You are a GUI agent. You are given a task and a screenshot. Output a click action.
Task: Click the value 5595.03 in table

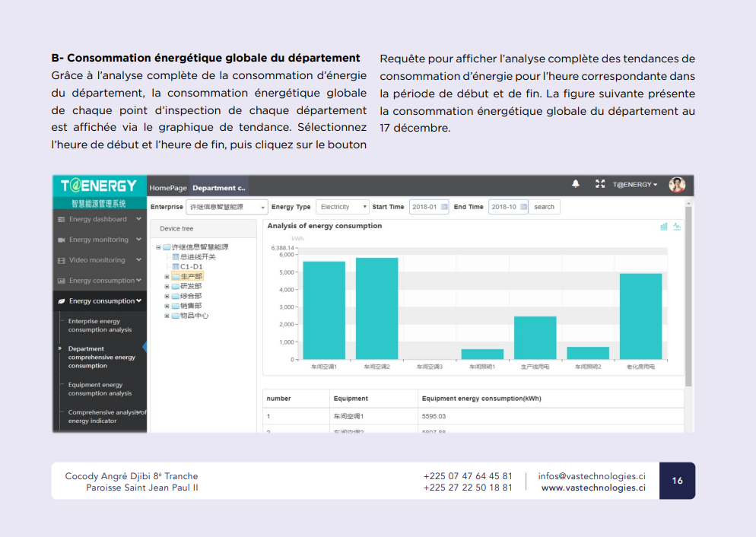434,416
